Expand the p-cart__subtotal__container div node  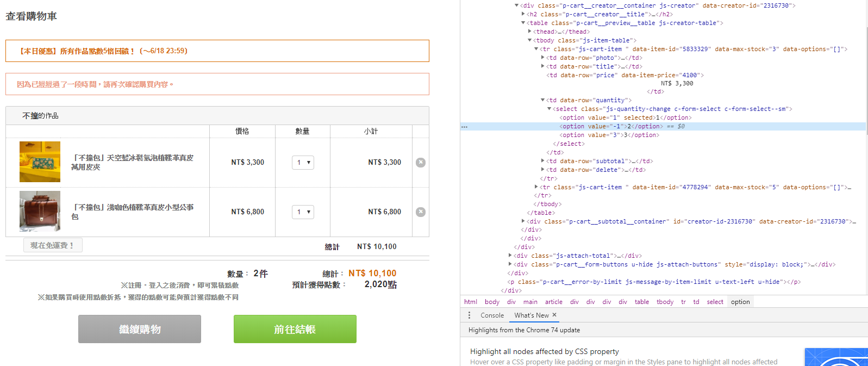point(523,221)
